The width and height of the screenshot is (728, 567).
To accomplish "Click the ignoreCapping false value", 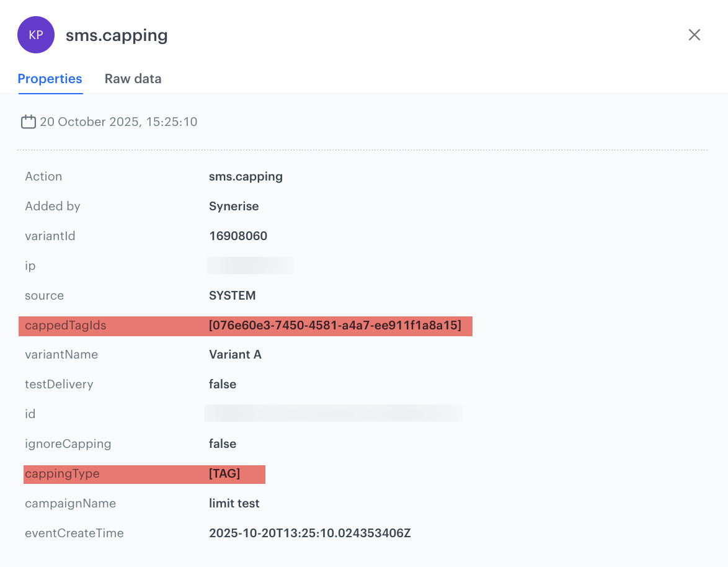I will pyautogui.click(x=223, y=444).
